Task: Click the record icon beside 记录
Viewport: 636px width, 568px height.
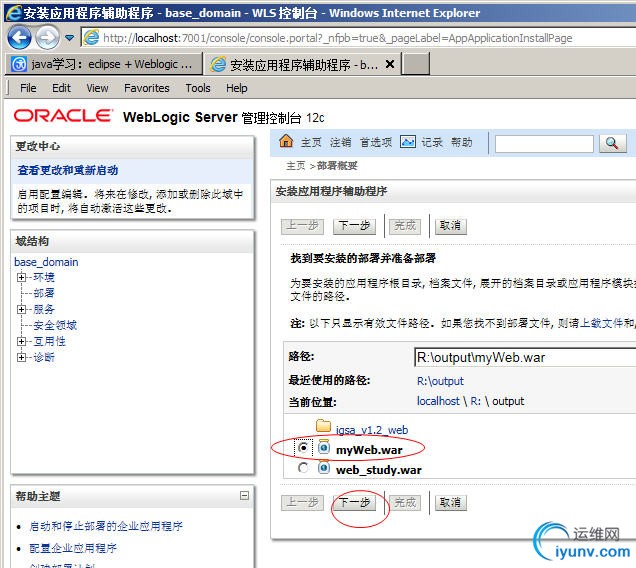Action: tap(408, 142)
